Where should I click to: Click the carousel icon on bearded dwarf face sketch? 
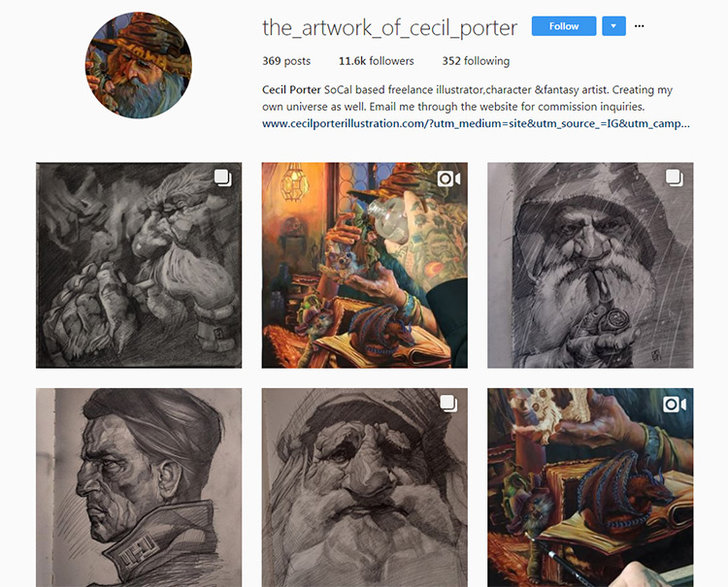(448, 404)
